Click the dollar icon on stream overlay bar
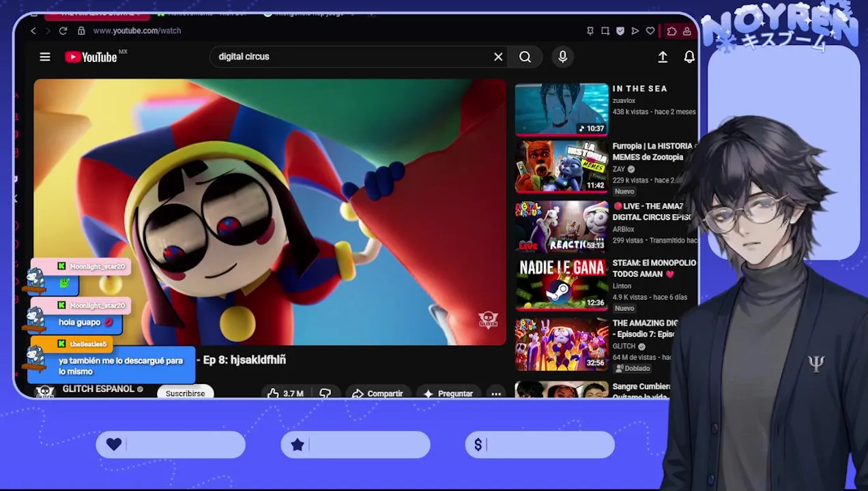 tap(478, 445)
